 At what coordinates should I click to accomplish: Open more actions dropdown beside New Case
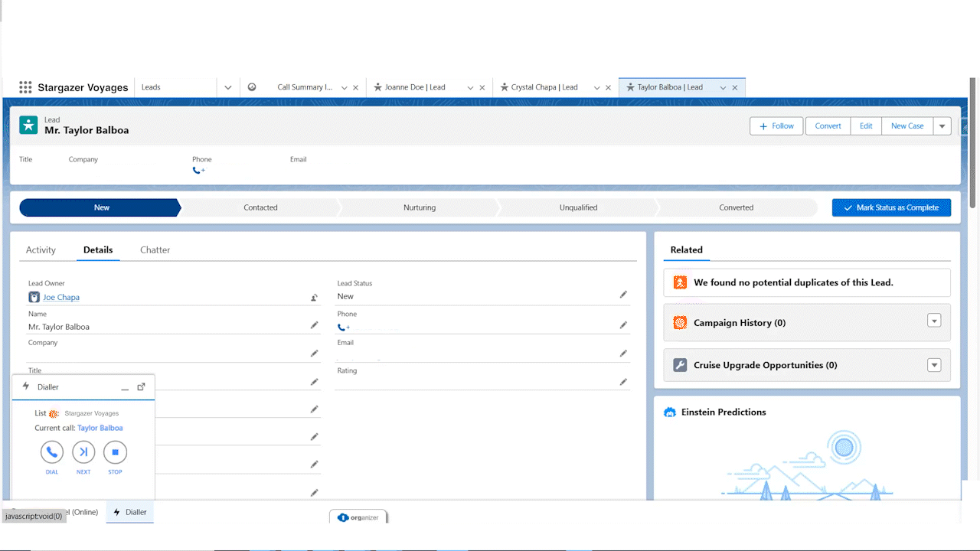coord(942,126)
